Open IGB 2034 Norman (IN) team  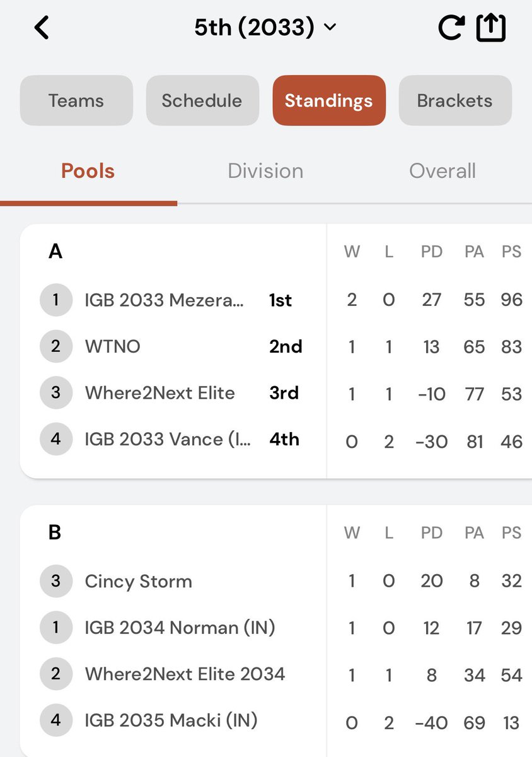coord(180,628)
